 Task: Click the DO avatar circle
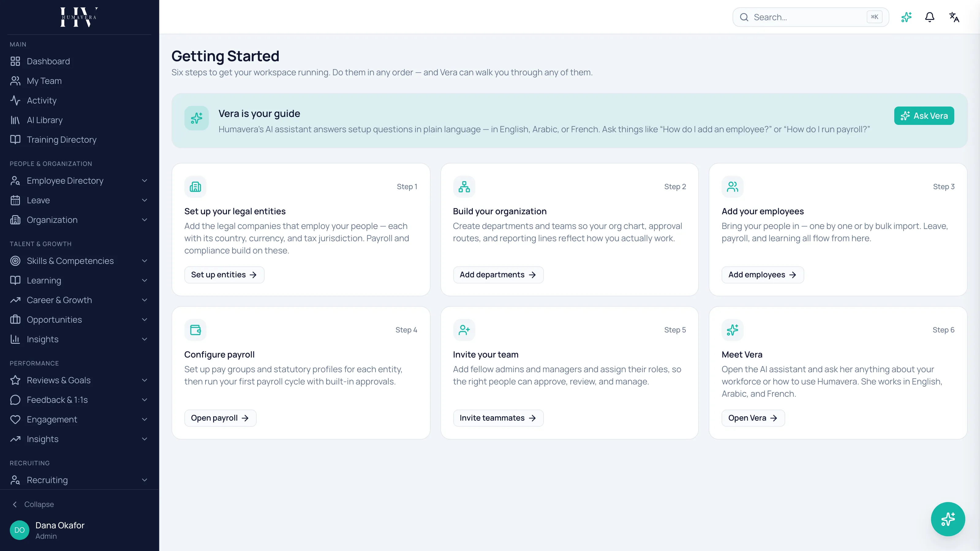tap(19, 530)
